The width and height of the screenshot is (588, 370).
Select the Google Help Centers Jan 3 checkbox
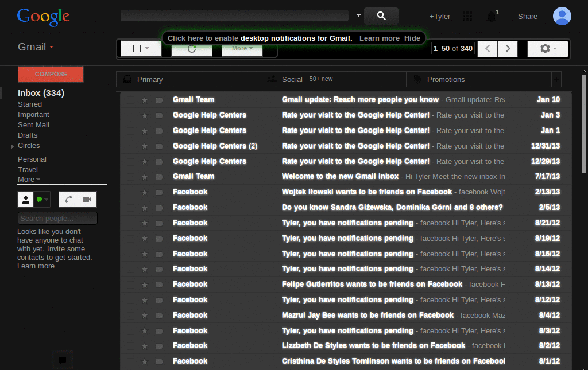pos(130,115)
